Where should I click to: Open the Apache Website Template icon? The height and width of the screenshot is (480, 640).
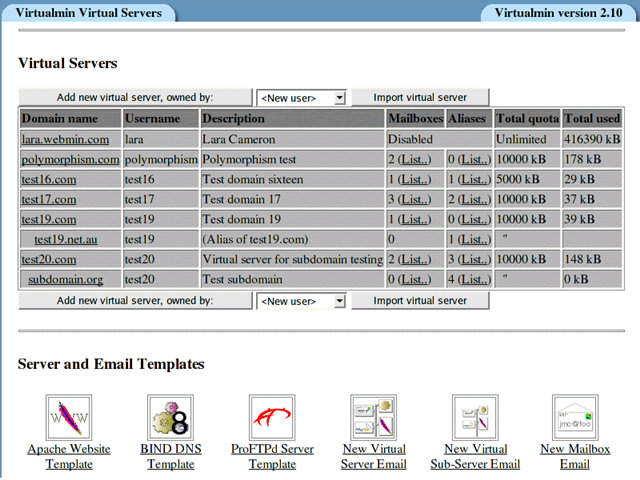pos(69,417)
